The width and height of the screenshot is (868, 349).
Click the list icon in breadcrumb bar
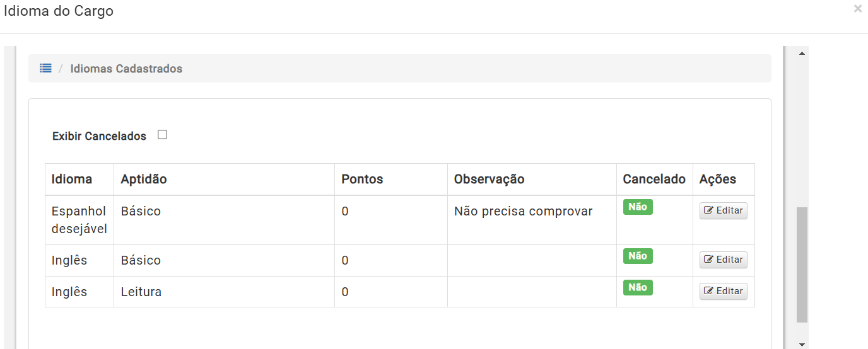[45, 68]
